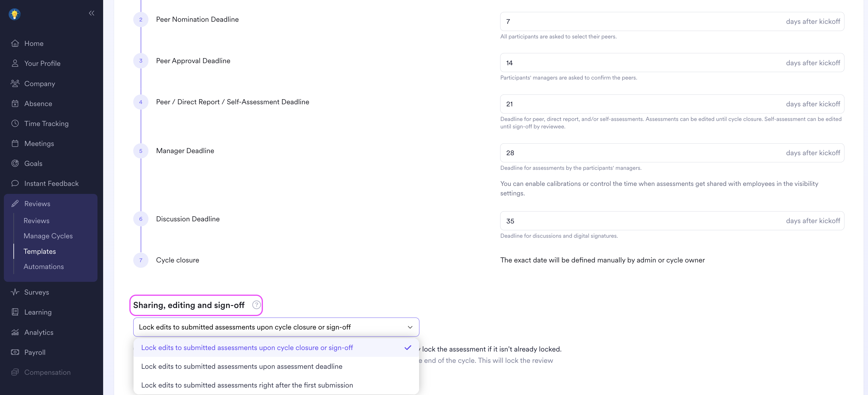Screen dimensions: 868x395
Task: Click the Goals target icon
Action: [x=15, y=163]
